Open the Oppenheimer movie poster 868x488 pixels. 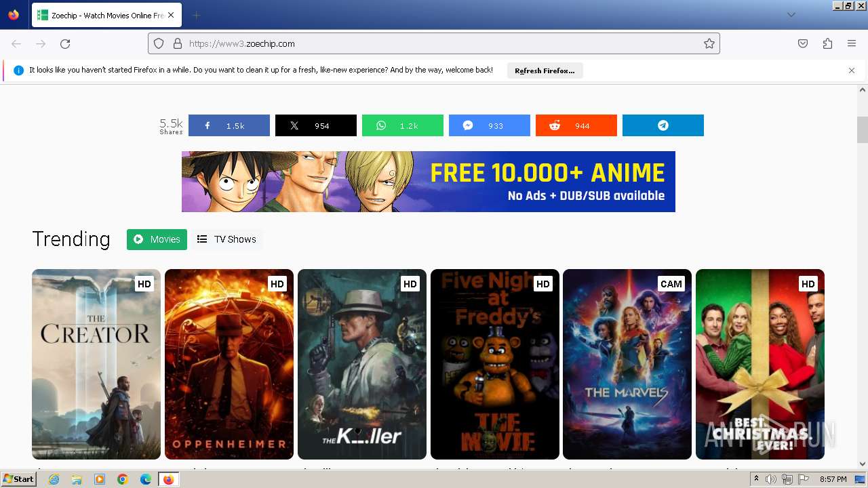coord(229,365)
